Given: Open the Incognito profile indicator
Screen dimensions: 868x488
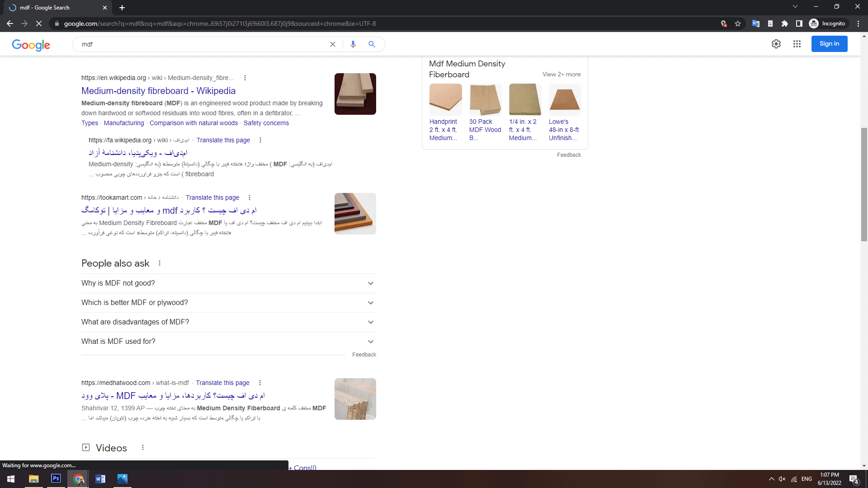Looking at the screenshot, I should click(828, 23).
